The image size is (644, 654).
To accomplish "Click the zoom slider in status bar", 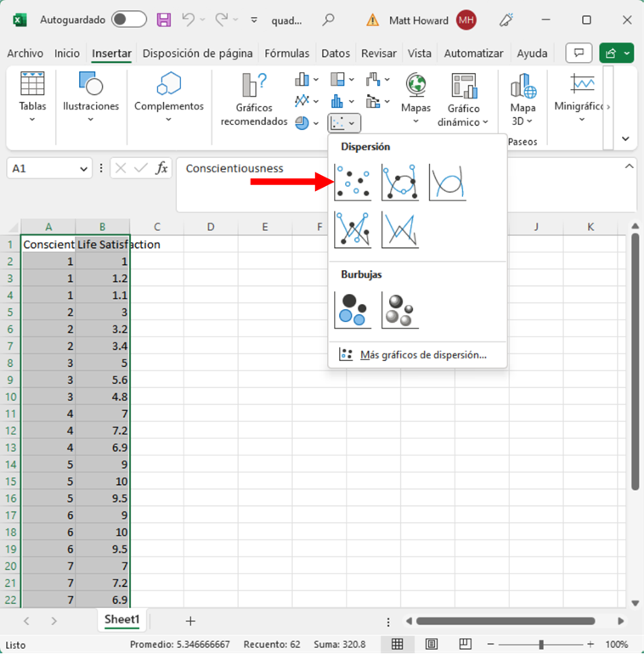I will point(541,644).
